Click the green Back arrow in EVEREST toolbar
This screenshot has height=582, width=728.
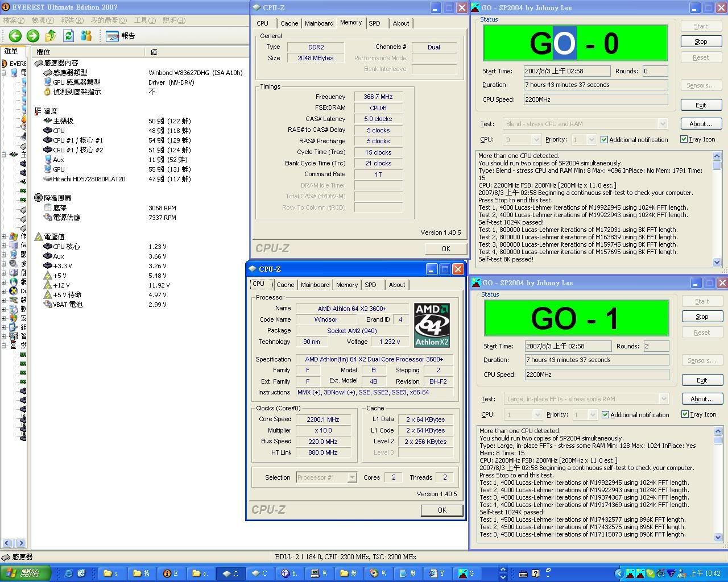pyautogui.click(x=15, y=36)
